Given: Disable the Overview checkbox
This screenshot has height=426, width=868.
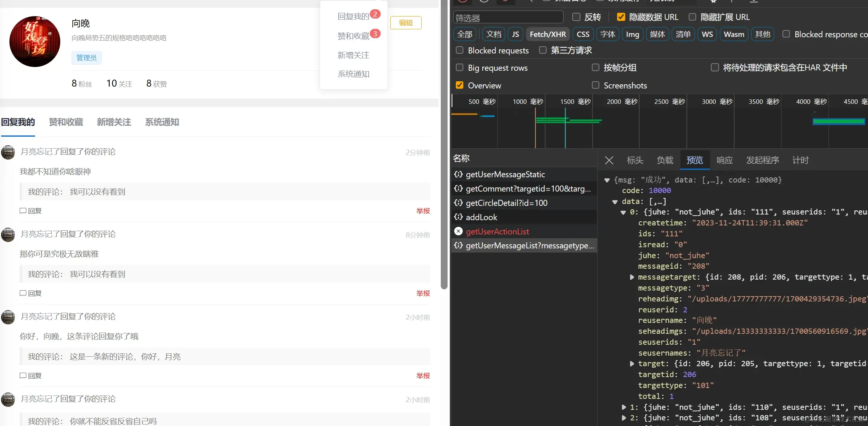Looking at the screenshot, I should click(x=460, y=85).
